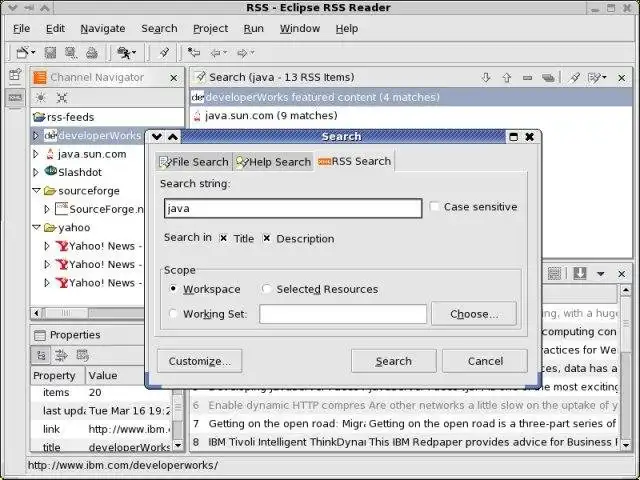Screen dimensions: 640x480
Task: Click the External Tools run icon
Action: (x=124, y=52)
